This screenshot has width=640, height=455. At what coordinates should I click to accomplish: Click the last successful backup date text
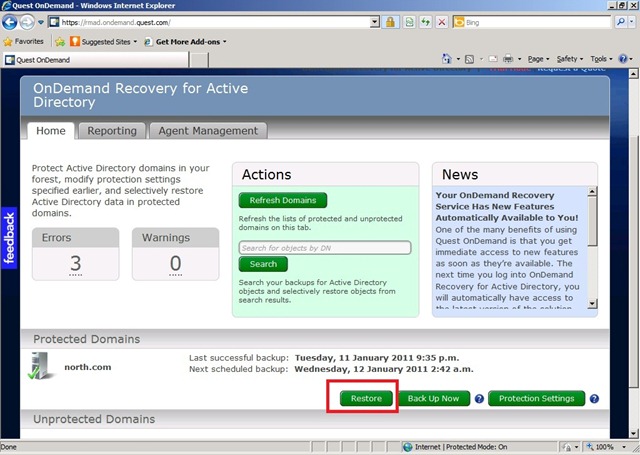pos(377,358)
